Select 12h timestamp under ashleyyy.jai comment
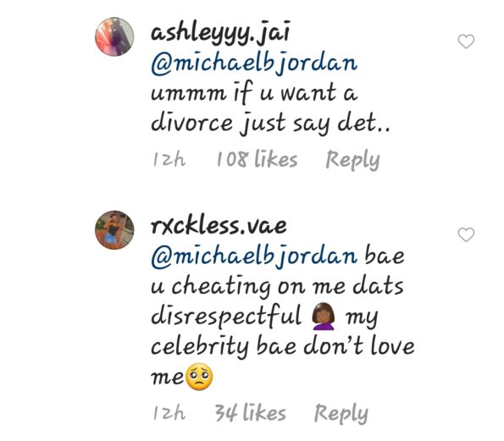This screenshot has height=441, width=504. pyautogui.click(x=169, y=159)
